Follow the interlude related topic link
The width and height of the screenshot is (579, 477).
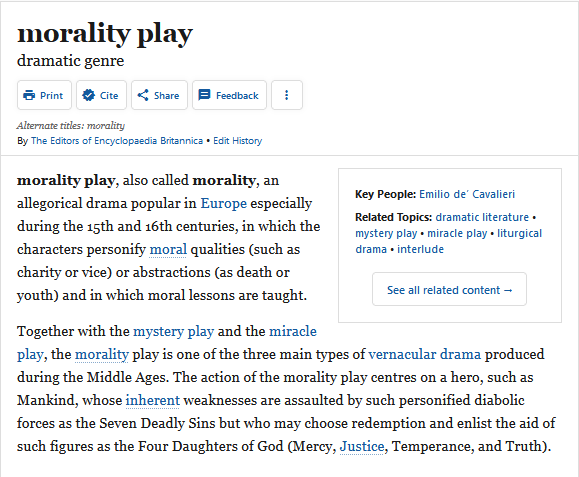point(420,249)
